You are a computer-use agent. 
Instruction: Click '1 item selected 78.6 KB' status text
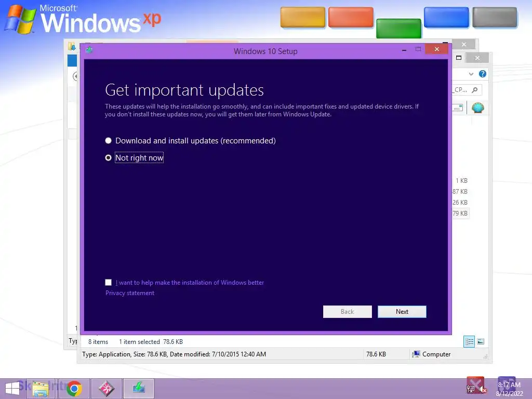click(151, 342)
